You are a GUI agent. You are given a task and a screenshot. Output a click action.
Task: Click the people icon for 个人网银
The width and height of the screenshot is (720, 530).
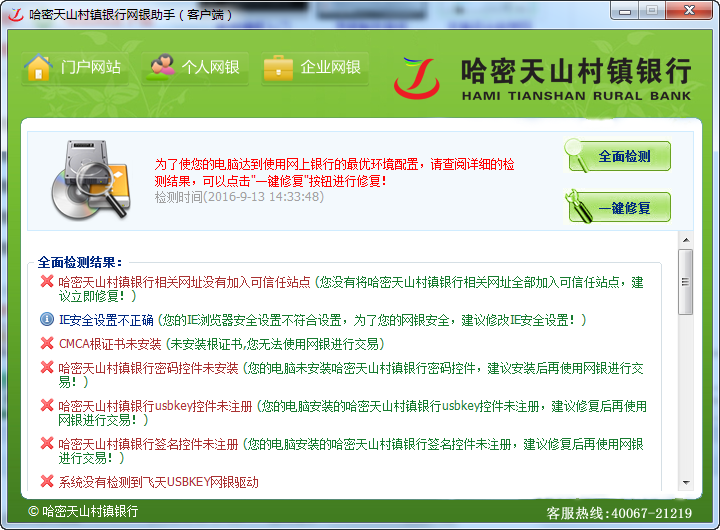pyautogui.click(x=161, y=68)
